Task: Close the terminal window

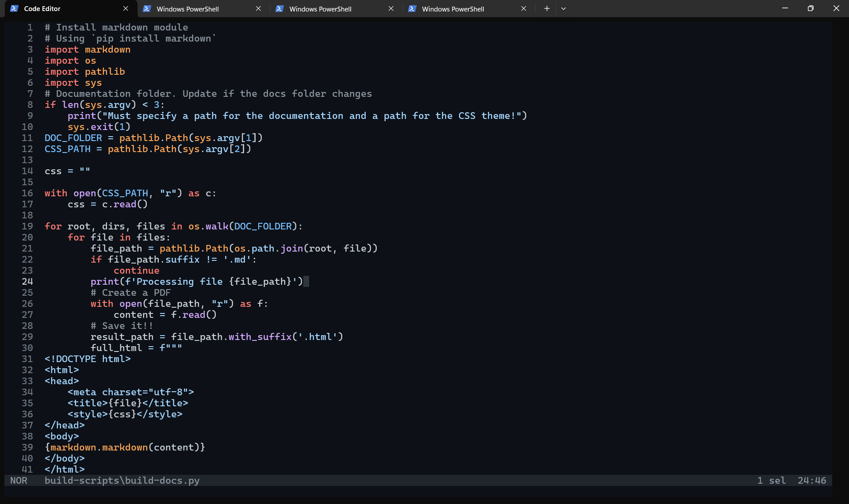Action: click(836, 8)
